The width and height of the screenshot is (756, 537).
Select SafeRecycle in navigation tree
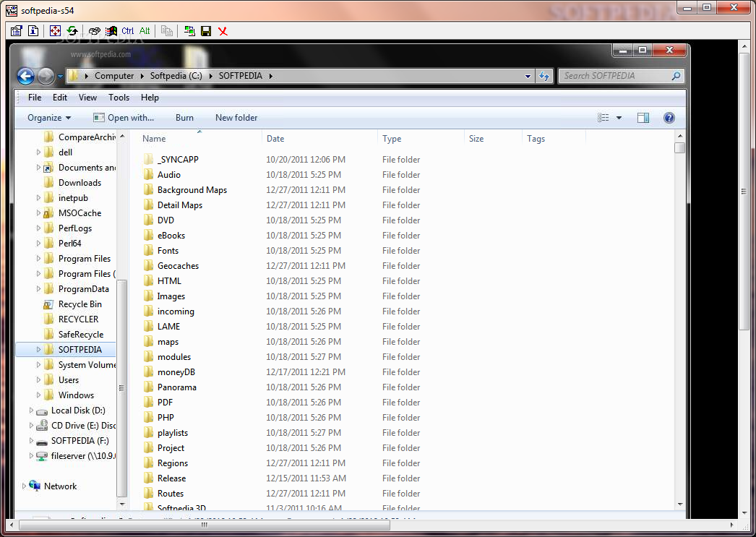tap(80, 335)
